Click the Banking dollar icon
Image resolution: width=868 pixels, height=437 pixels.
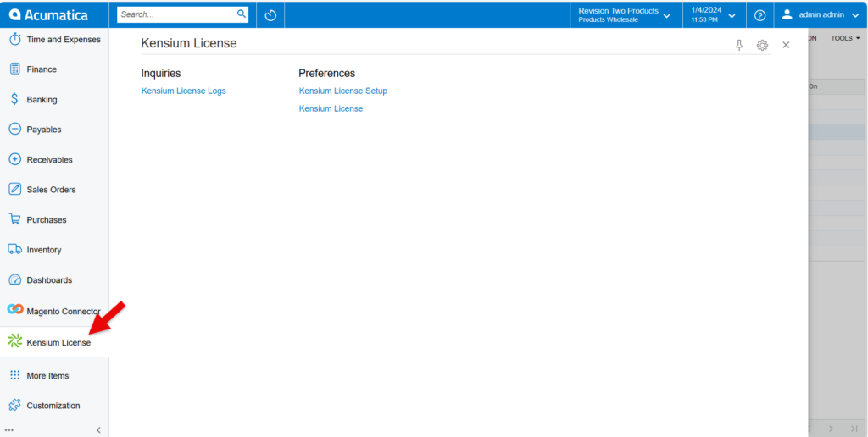15,100
